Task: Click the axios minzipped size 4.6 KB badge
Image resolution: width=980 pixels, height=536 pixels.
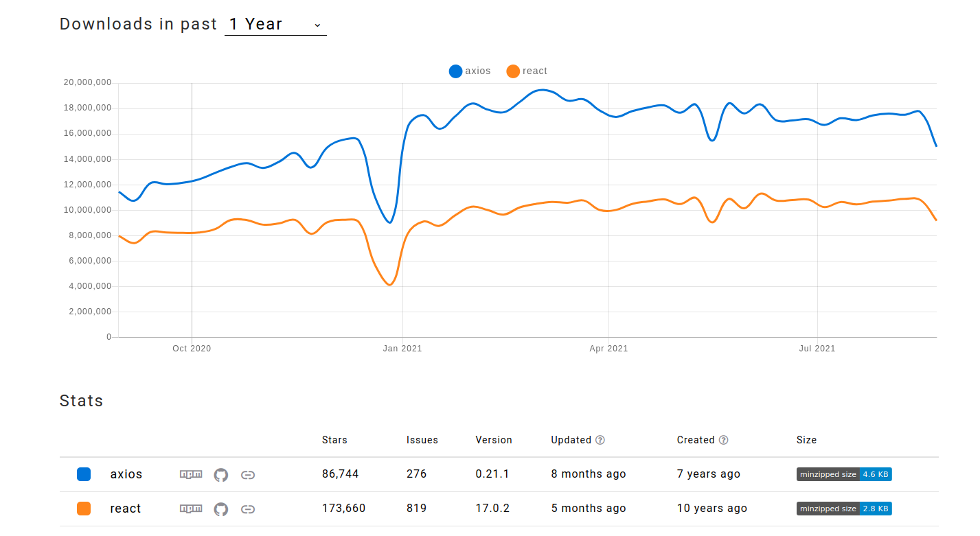Action: click(x=844, y=474)
